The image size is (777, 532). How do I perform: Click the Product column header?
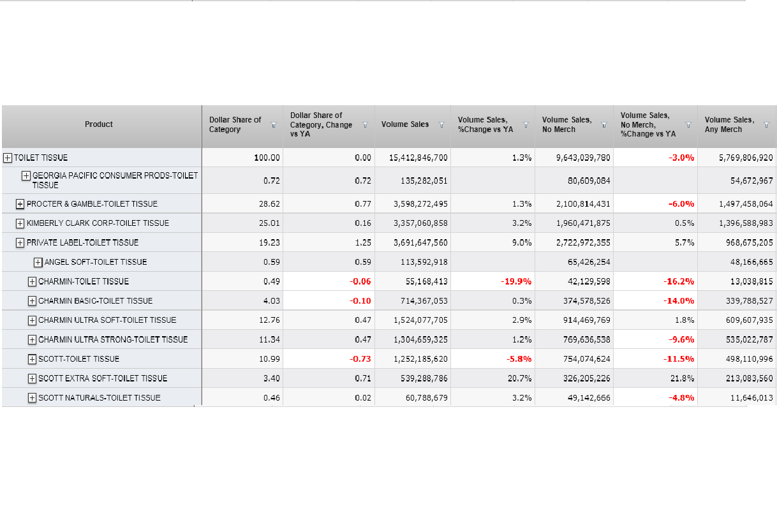tap(99, 124)
